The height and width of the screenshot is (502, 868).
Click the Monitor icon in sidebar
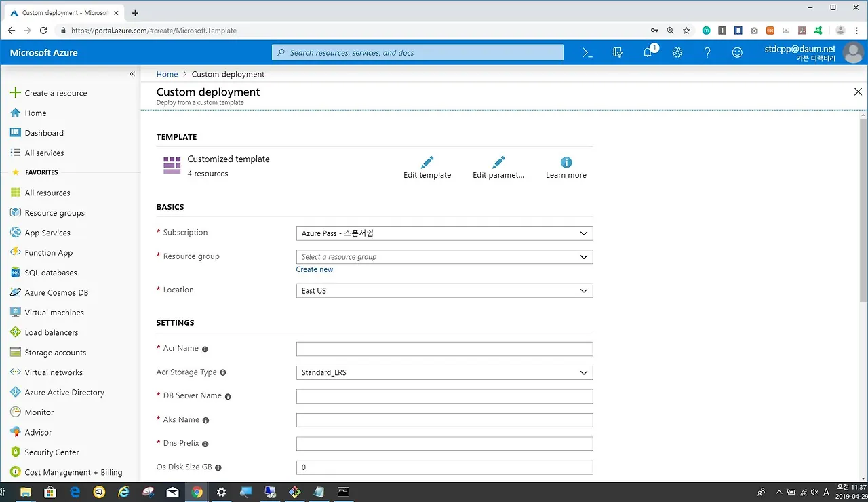coord(16,412)
